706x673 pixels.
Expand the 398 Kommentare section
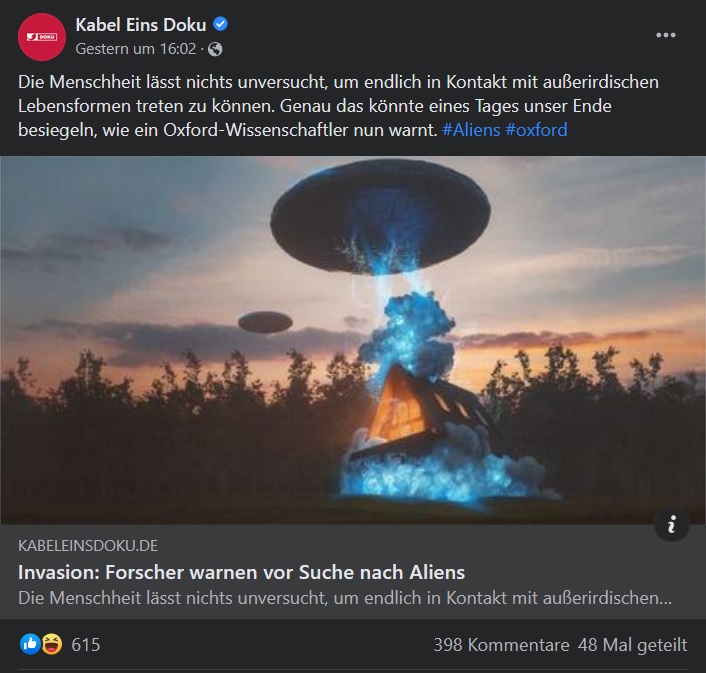501,645
